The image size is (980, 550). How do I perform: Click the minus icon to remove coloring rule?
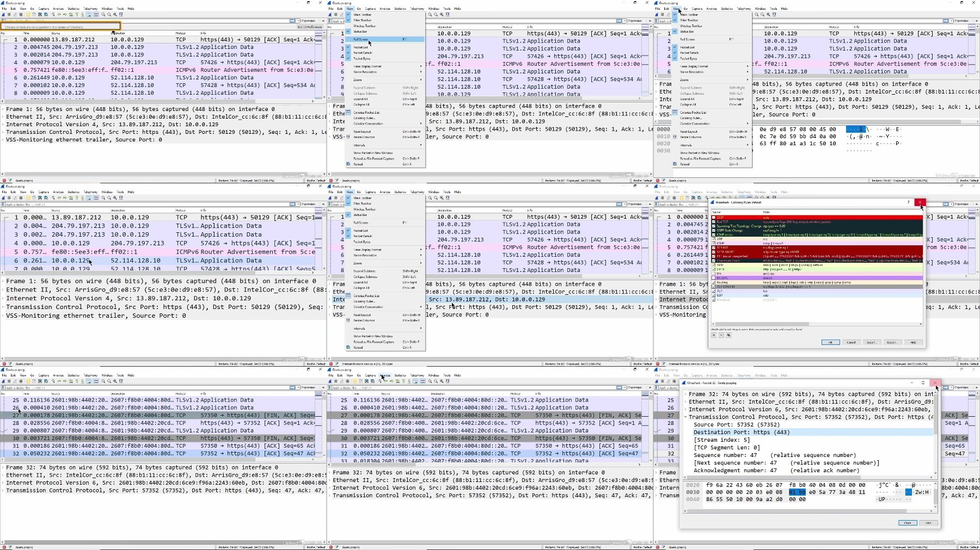pos(721,335)
